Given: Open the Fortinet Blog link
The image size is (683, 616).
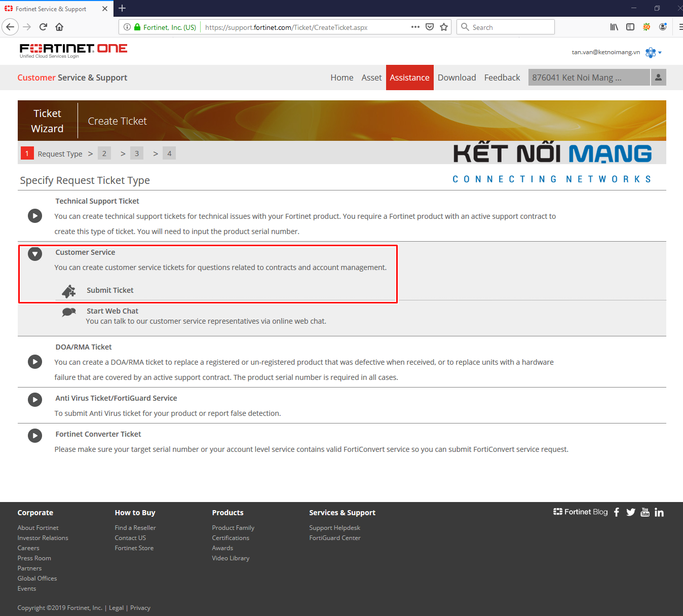Looking at the screenshot, I should point(581,512).
